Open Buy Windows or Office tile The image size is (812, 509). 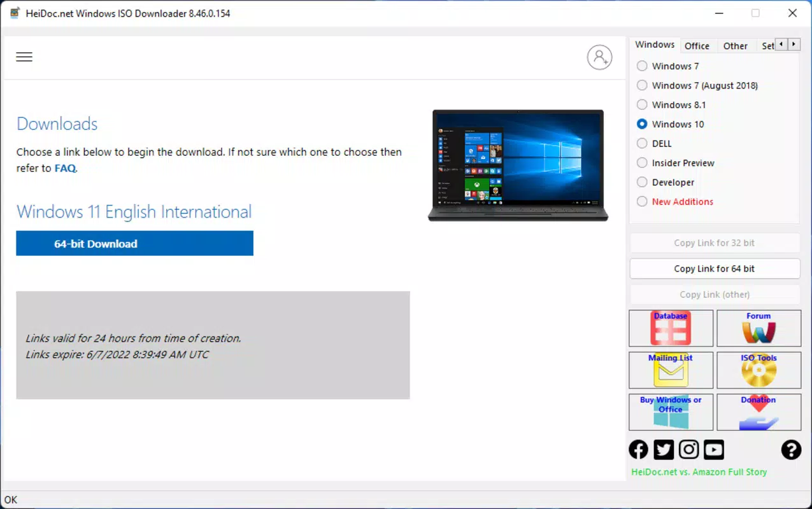[671, 412]
